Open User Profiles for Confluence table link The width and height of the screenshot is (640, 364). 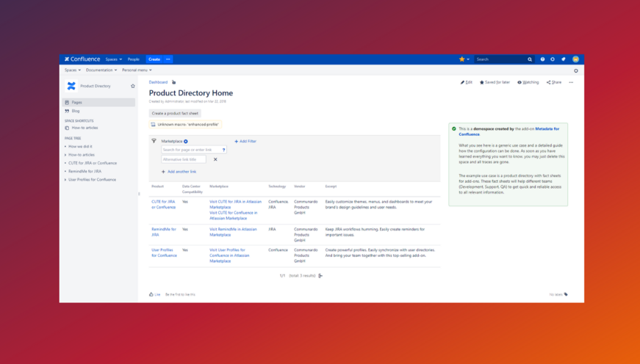pos(164,252)
